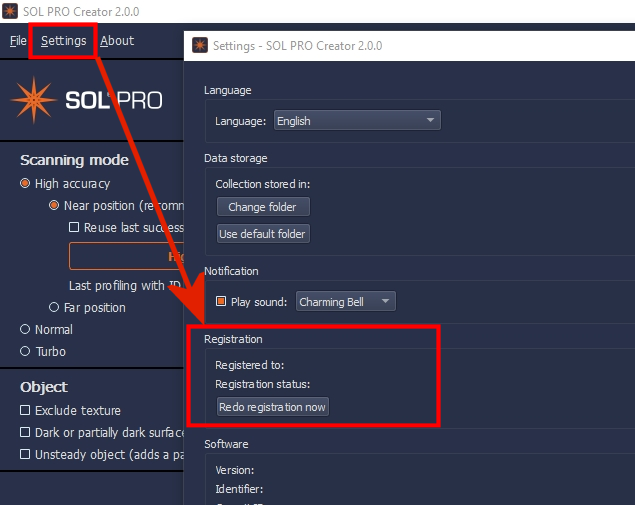Click the SOL PRO Creator title bar icon

10,11
